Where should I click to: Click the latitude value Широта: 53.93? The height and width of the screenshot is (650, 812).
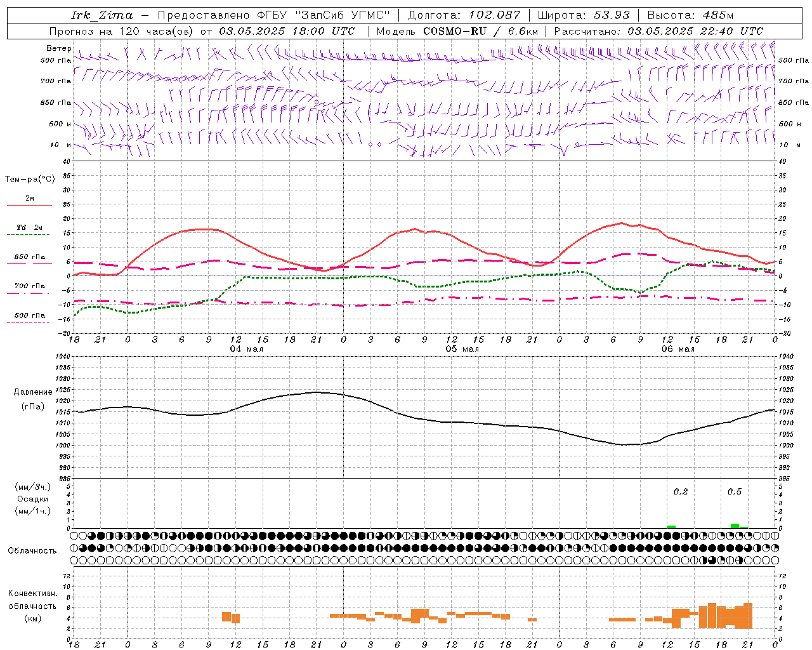pyautogui.click(x=584, y=15)
